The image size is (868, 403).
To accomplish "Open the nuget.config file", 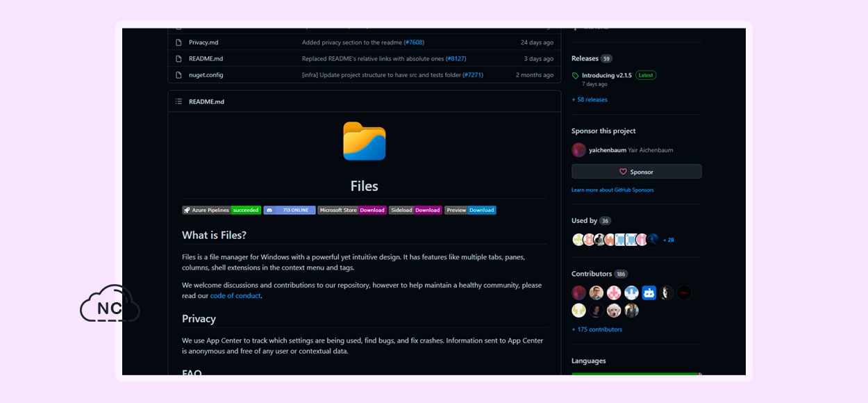I will (206, 75).
